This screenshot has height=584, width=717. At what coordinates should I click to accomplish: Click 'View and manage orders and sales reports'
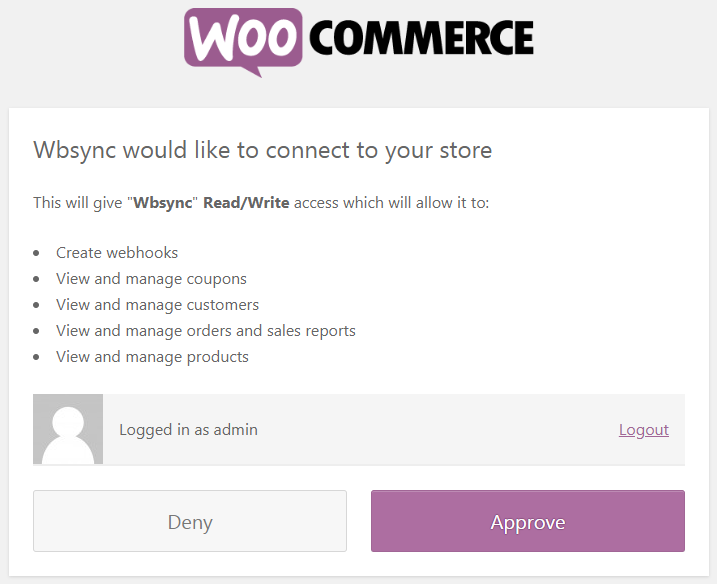point(206,331)
